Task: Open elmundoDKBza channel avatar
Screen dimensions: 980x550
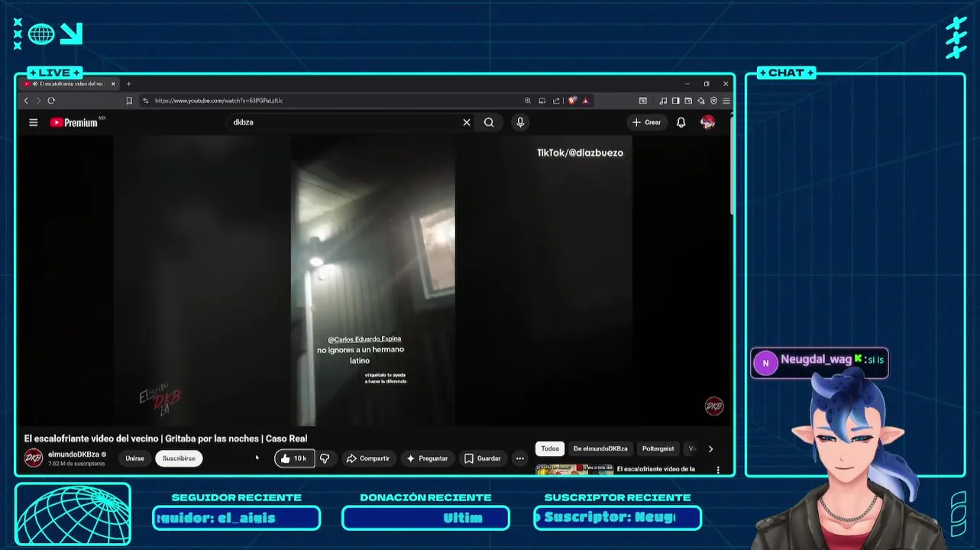Action: [34, 458]
